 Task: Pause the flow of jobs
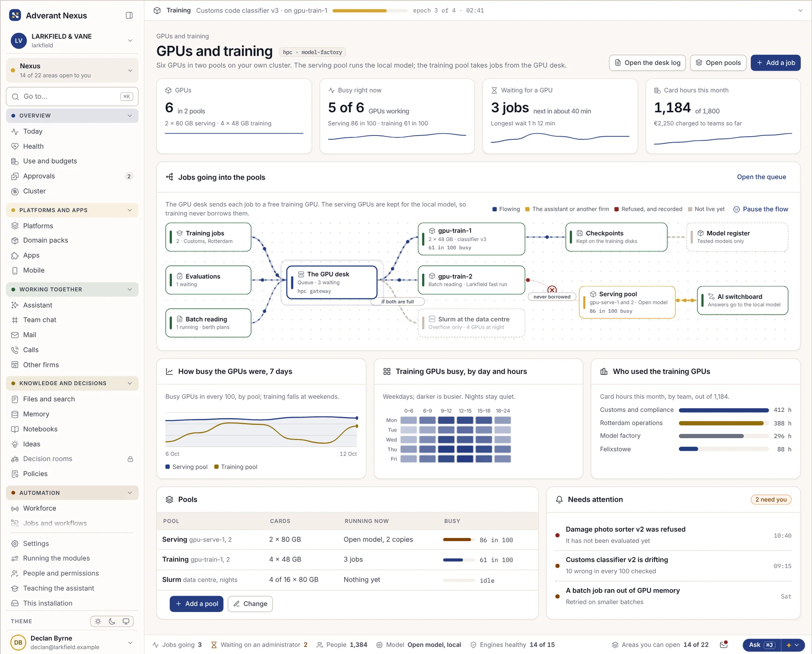click(x=760, y=209)
